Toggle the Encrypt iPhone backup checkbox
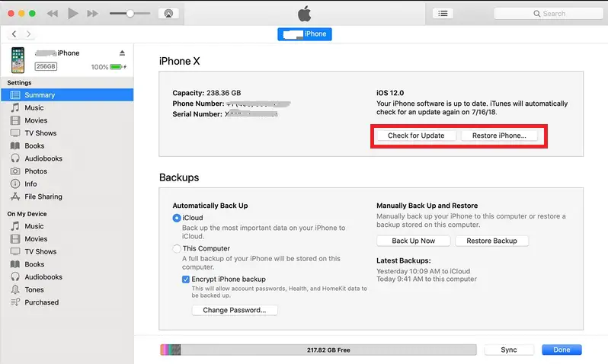 pos(186,279)
